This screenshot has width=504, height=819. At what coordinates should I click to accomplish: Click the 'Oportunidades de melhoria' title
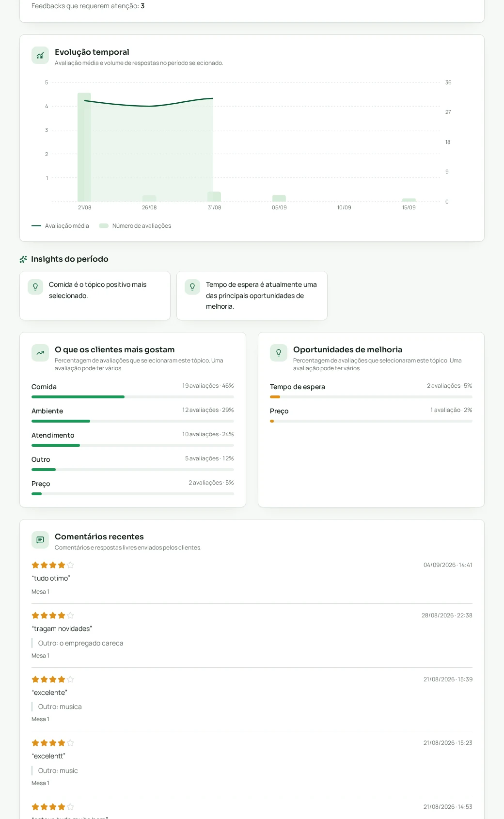click(348, 349)
